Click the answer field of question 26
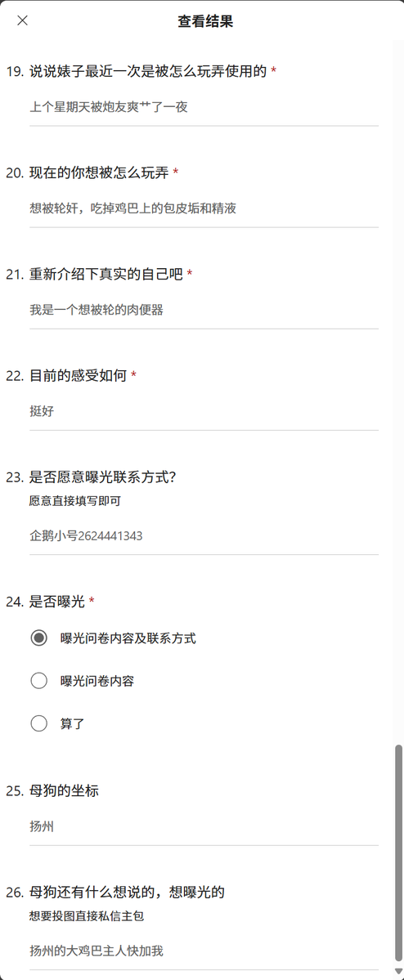The height and width of the screenshot is (980, 404). click(204, 951)
